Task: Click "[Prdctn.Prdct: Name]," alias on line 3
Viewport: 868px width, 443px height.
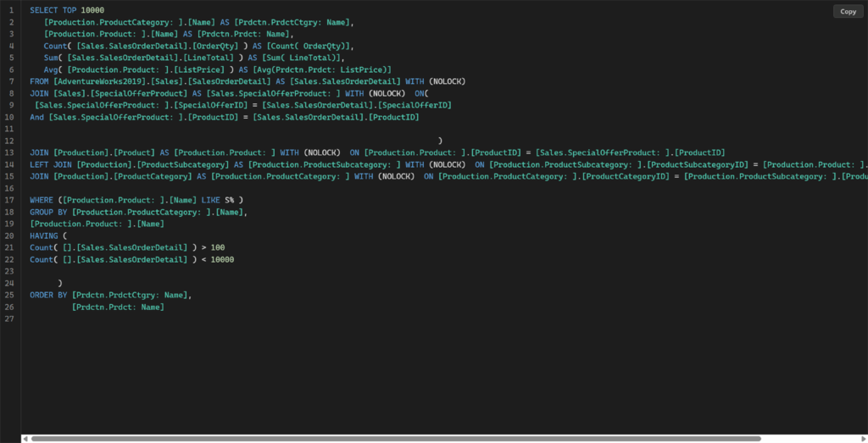Action: 246,34
